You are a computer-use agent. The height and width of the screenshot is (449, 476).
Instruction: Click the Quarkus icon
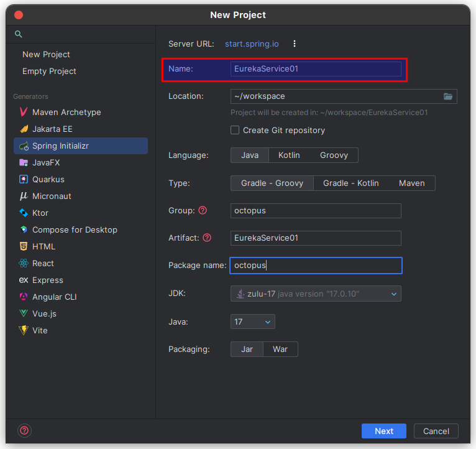pyautogui.click(x=24, y=179)
